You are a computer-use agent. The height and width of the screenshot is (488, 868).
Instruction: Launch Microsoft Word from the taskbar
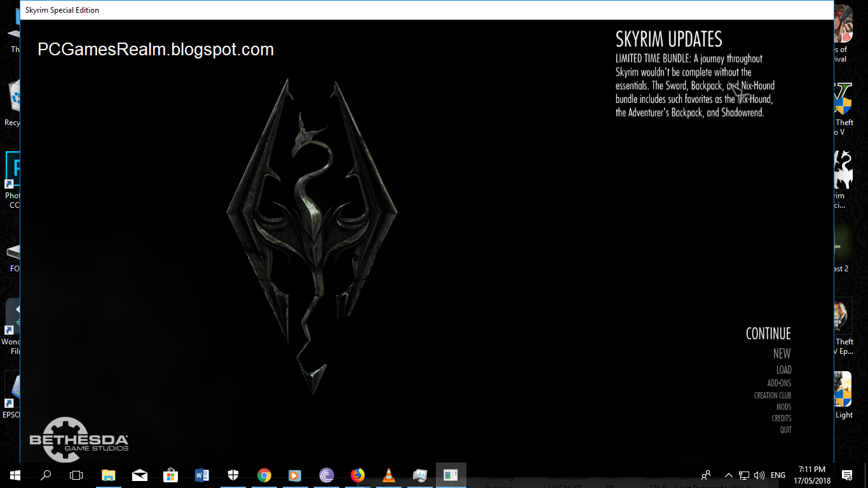click(202, 475)
